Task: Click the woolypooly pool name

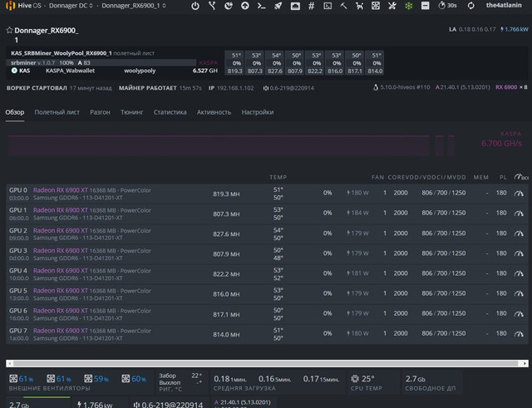Action: 140,71
